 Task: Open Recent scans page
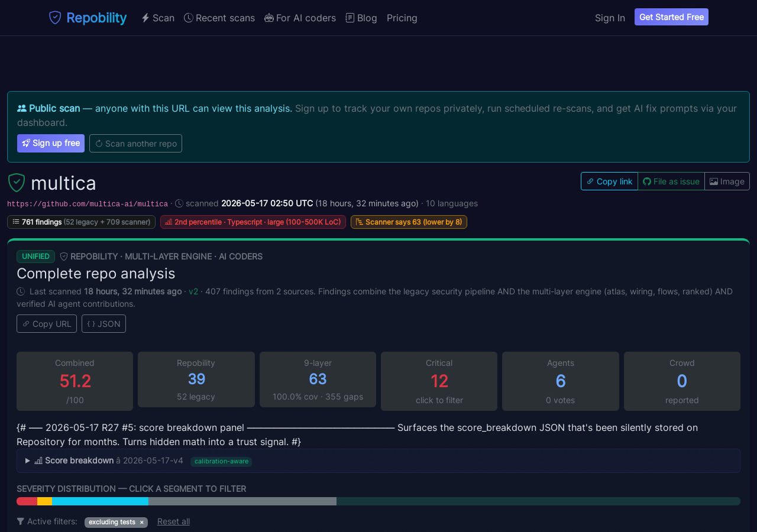[219, 18]
